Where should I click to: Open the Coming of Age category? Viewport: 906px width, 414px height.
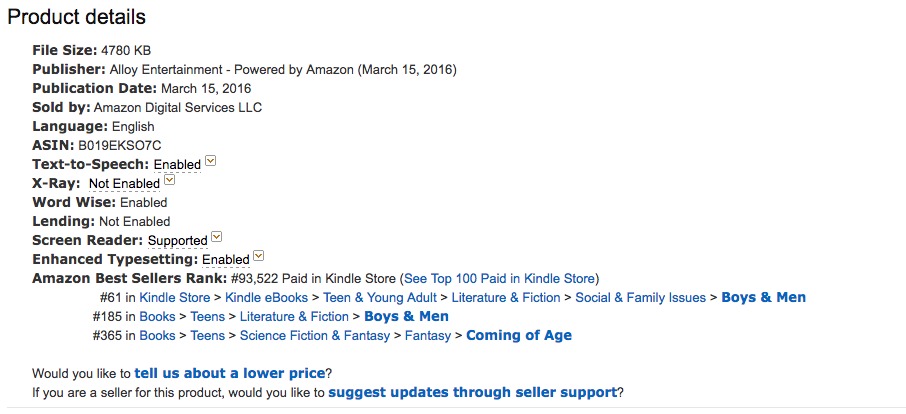click(x=519, y=335)
